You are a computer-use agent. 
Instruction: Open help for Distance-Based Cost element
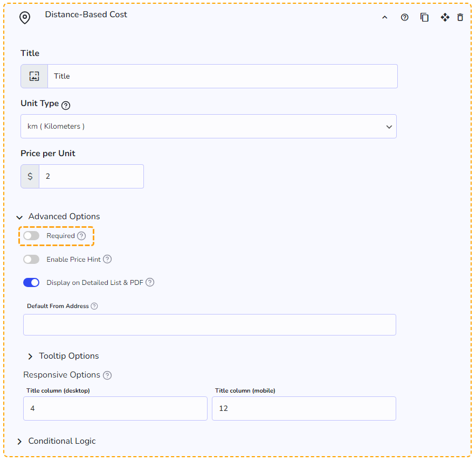click(404, 17)
